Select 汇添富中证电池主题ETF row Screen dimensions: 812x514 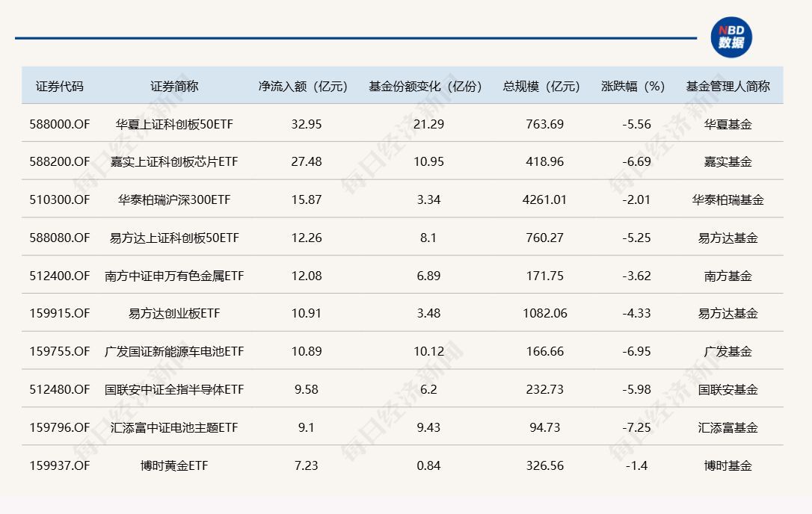coord(174,428)
